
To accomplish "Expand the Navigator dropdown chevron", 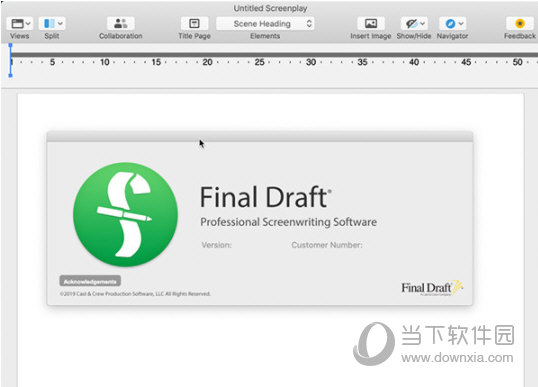I will 461,23.
